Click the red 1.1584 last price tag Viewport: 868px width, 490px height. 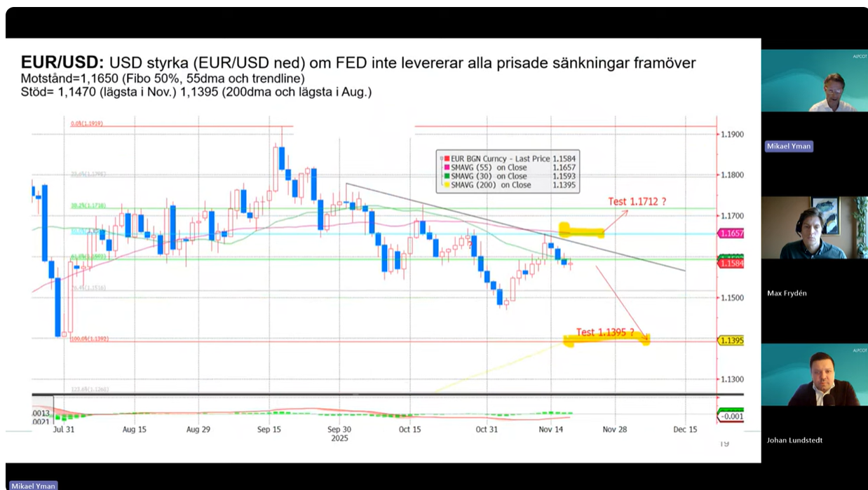click(730, 262)
